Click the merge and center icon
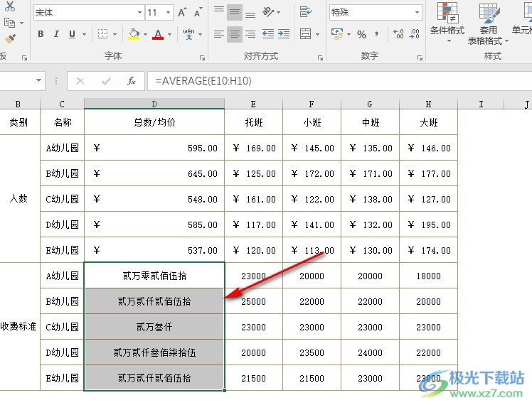Image resolution: width=532 pixels, height=405 pixels. pyautogui.click(x=305, y=34)
